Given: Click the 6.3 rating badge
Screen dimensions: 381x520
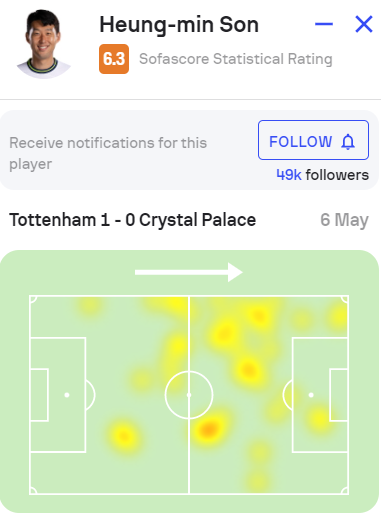Looking at the screenshot, I should [114, 59].
